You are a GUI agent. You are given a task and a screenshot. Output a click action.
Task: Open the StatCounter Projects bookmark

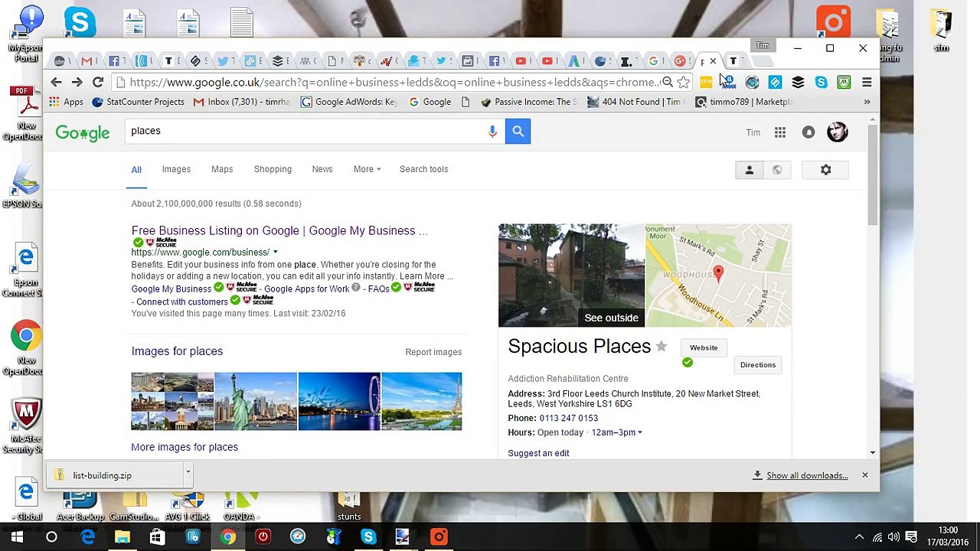pos(138,102)
